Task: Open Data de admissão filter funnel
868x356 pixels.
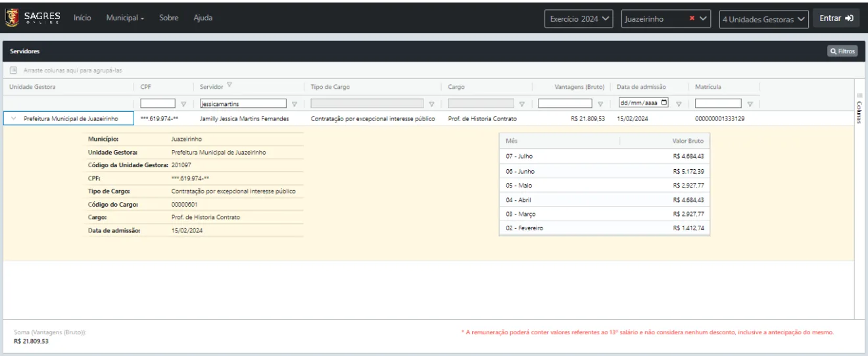Action: pos(678,103)
